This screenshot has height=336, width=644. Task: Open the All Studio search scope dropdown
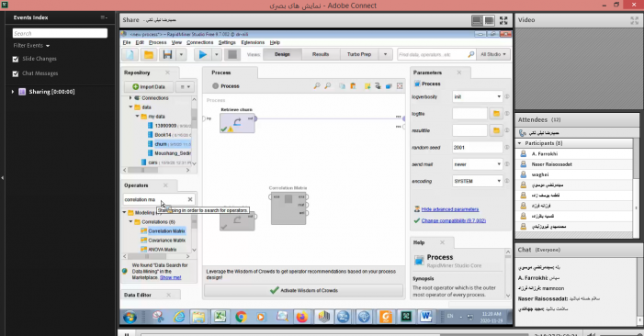(x=493, y=54)
